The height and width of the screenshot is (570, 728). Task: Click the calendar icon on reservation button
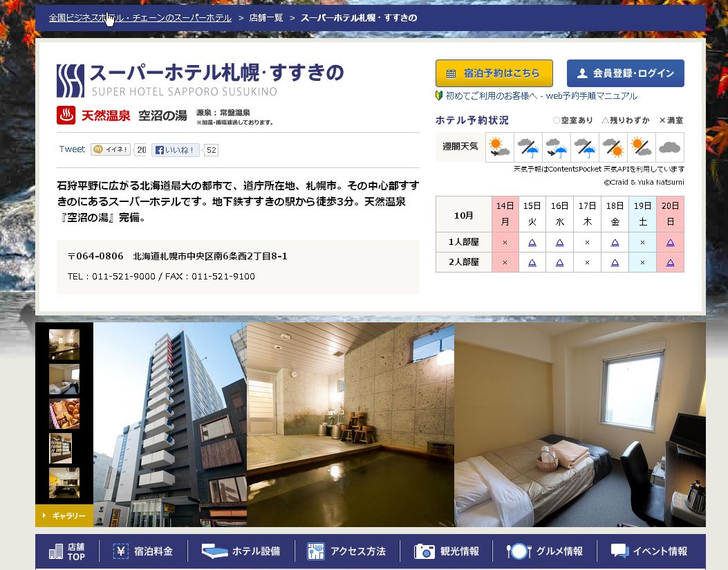(x=451, y=73)
